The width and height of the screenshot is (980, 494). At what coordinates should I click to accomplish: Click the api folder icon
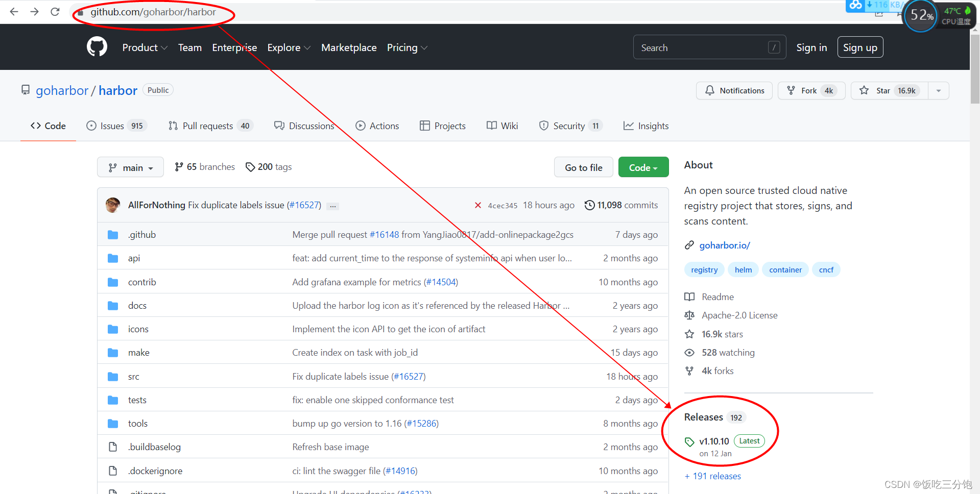click(x=113, y=258)
